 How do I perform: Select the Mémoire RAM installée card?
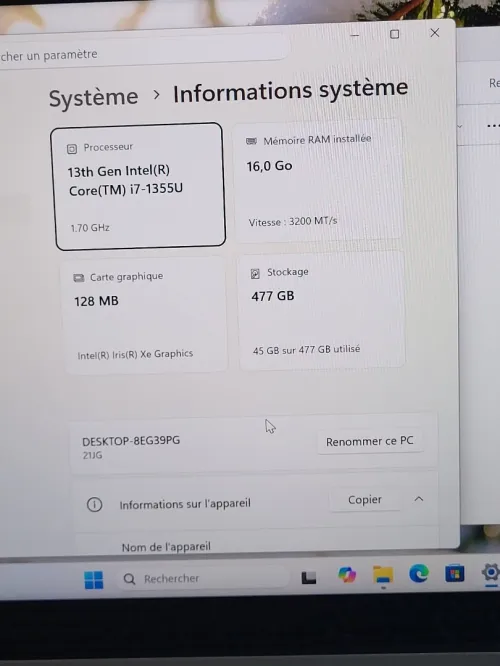(x=319, y=180)
